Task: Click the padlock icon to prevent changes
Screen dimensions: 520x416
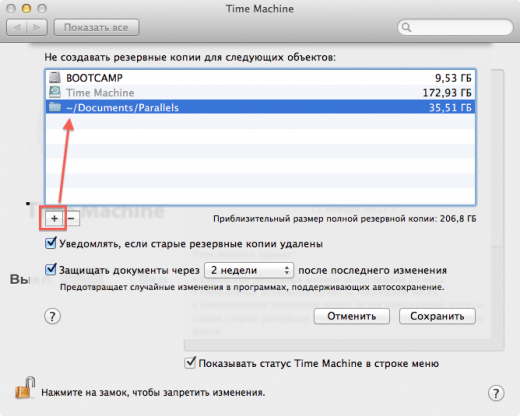Action: pyautogui.click(x=25, y=388)
